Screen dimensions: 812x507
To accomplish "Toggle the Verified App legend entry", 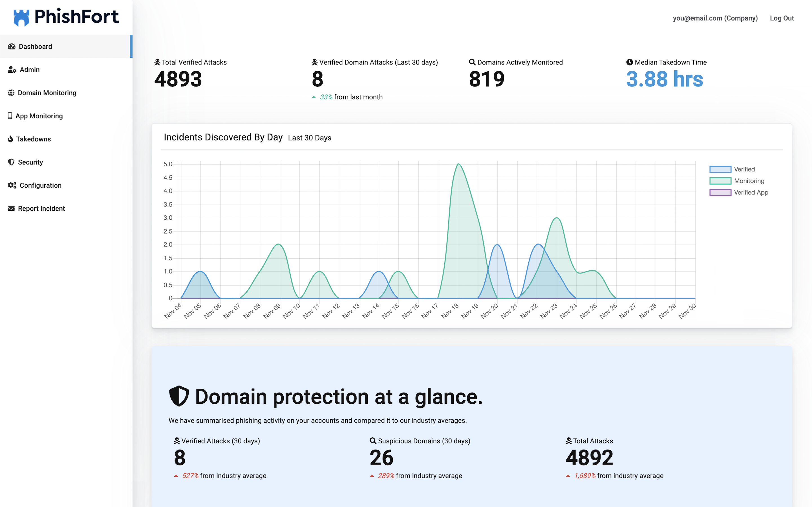I will tap(751, 192).
